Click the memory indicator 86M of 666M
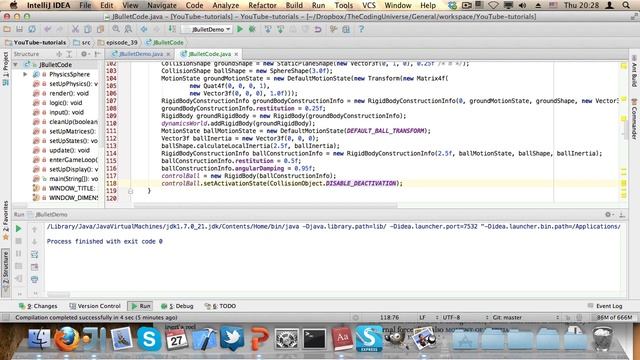The image size is (640, 360). [x=614, y=317]
